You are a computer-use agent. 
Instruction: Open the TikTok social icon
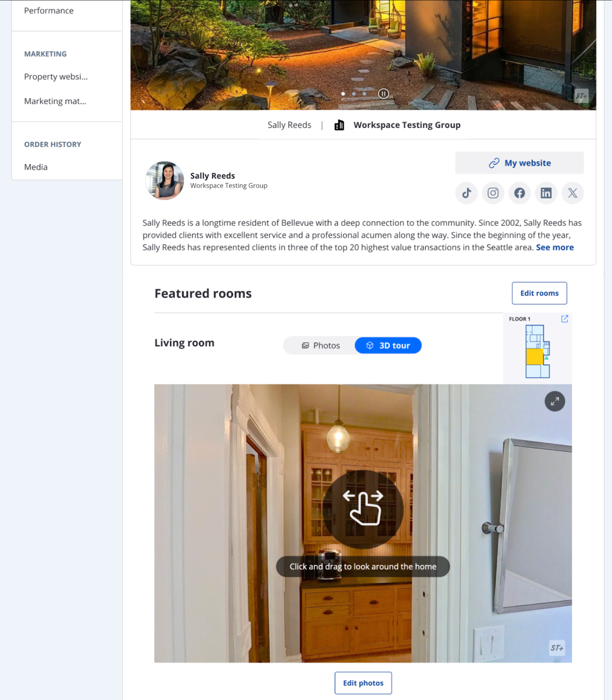point(466,193)
